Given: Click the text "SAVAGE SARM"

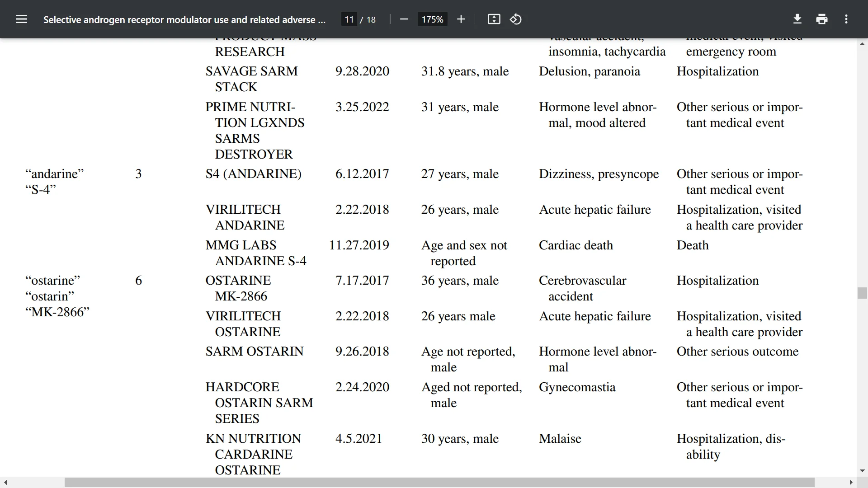Looking at the screenshot, I should pos(251,71).
